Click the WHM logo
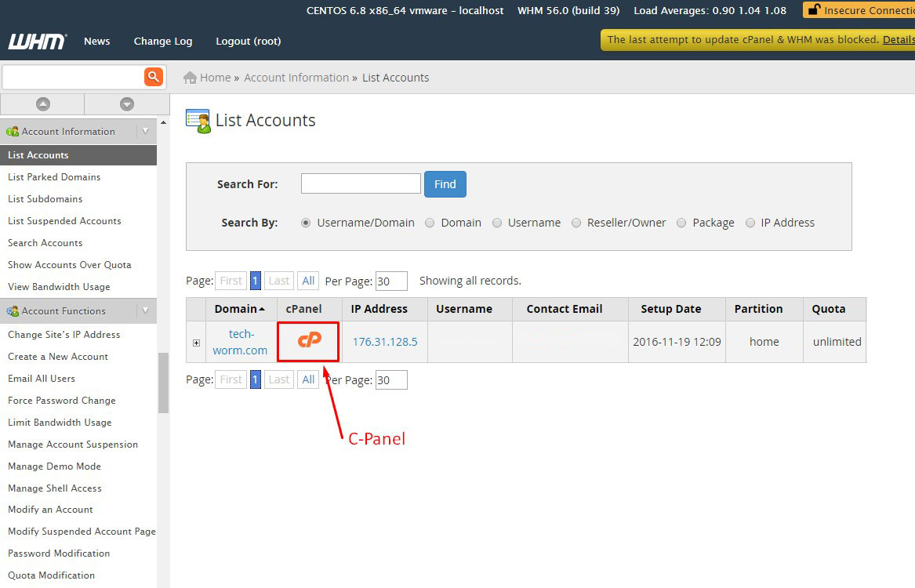Image resolution: width=915 pixels, height=588 pixels. click(x=37, y=42)
